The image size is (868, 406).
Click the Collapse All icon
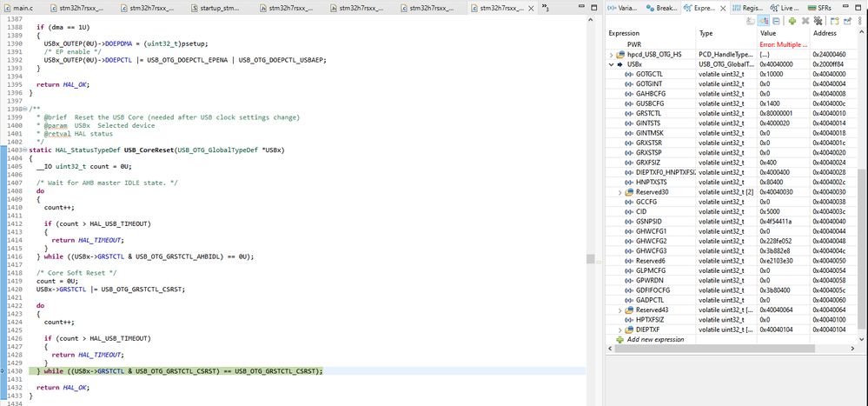tap(776, 21)
